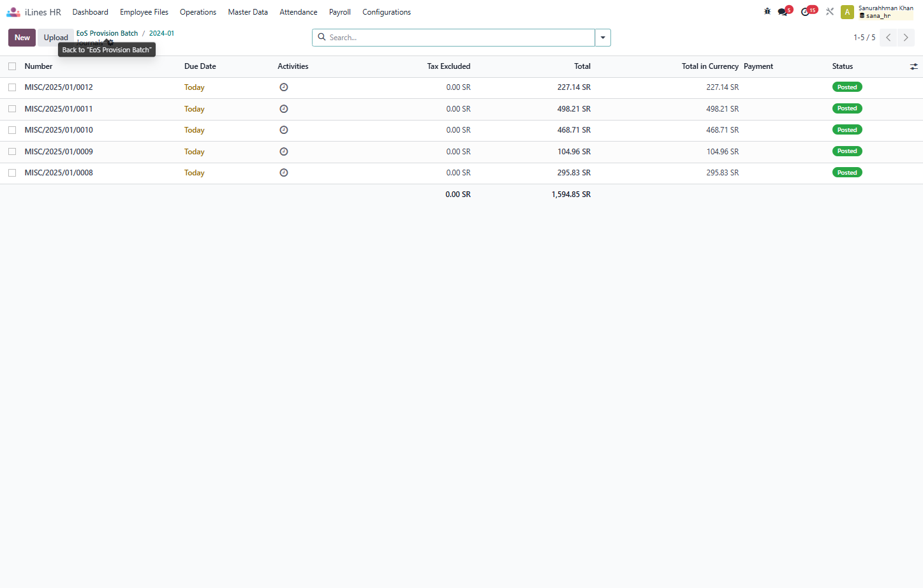Sort by the Number column header

[38, 66]
